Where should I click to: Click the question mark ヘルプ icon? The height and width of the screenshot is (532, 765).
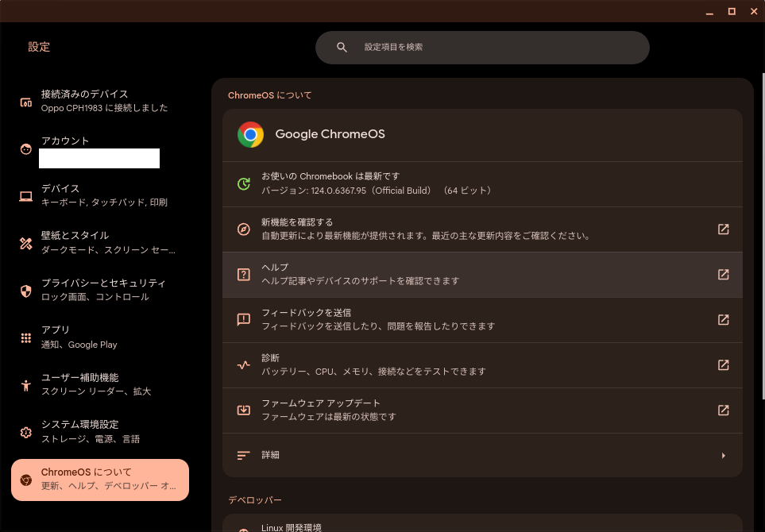(243, 275)
